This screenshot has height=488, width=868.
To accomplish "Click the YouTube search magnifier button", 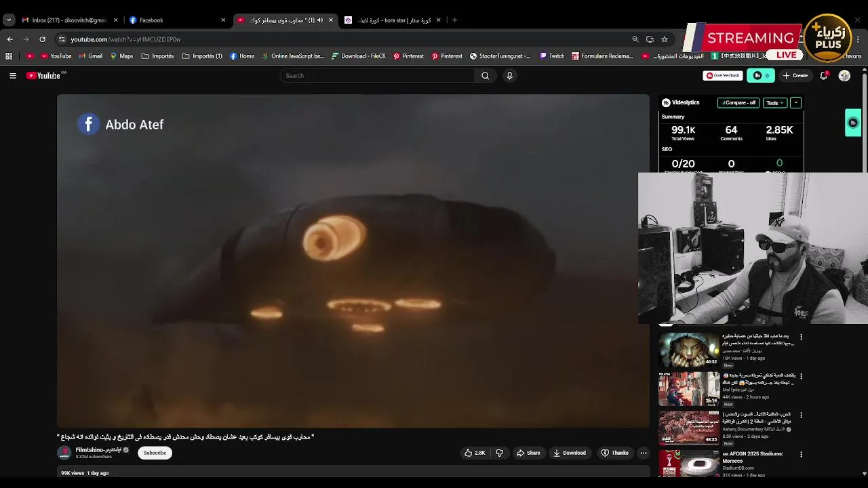I will tap(485, 76).
